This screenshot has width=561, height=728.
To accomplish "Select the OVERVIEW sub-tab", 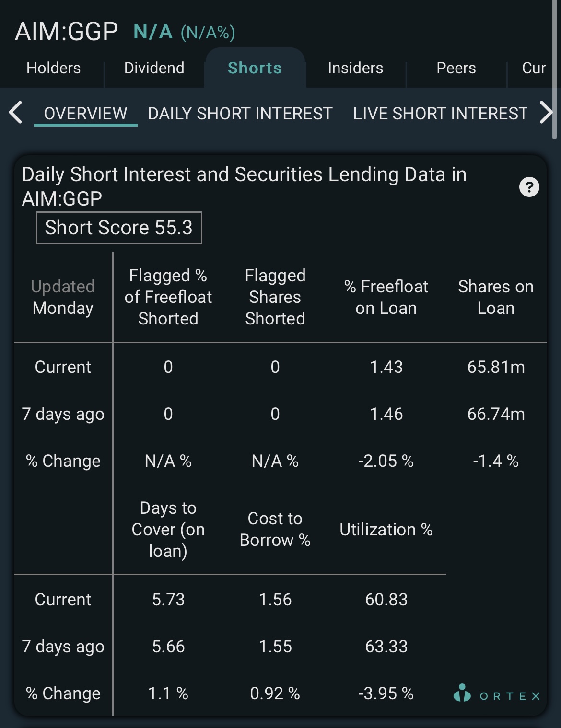I will coord(85,114).
